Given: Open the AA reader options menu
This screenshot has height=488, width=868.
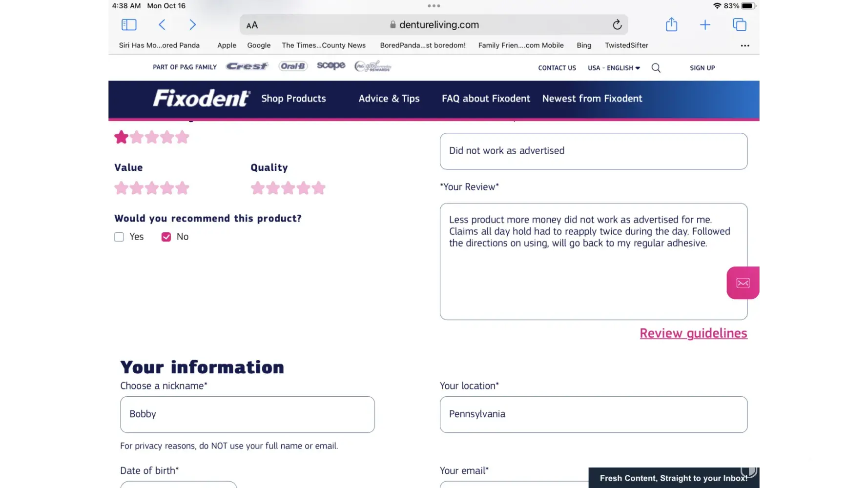Looking at the screenshot, I should [x=252, y=25].
